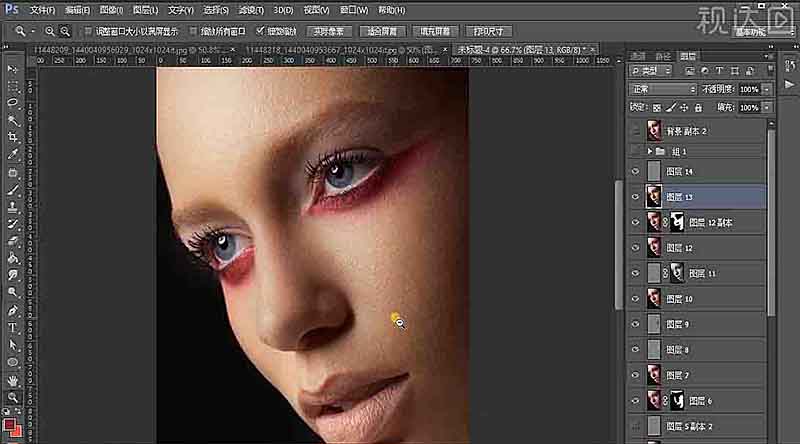Open the layers panel menu

[767, 56]
